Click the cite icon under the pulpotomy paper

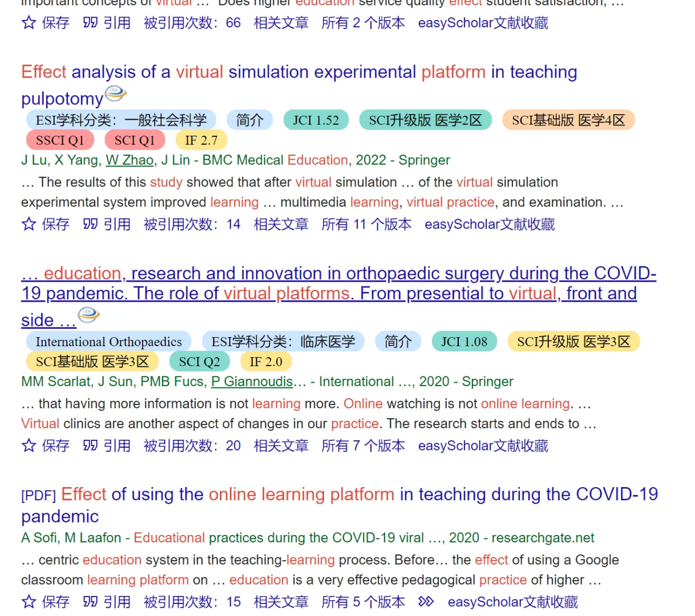click(x=90, y=224)
